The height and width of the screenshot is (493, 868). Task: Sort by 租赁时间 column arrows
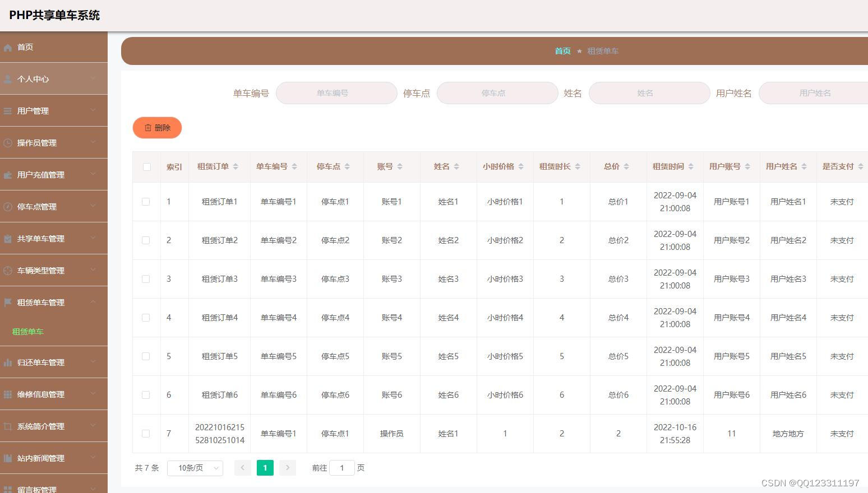pyautogui.click(x=691, y=166)
